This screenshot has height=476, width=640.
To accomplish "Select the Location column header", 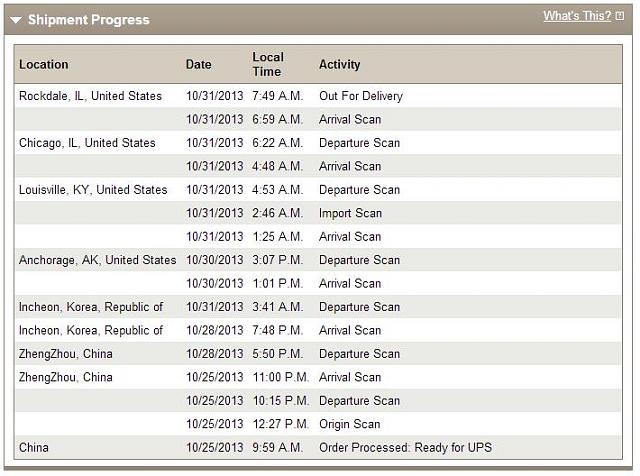I will click(x=44, y=65).
